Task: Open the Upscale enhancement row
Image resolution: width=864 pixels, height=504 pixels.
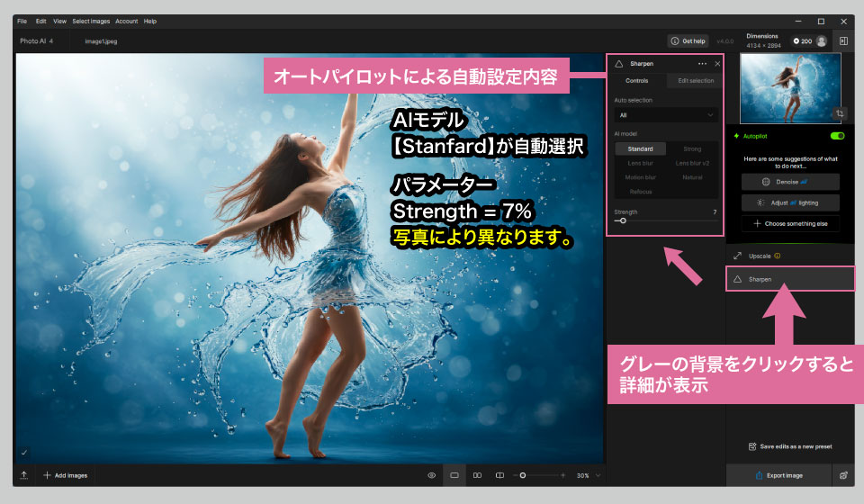Action: (x=790, y=256)
